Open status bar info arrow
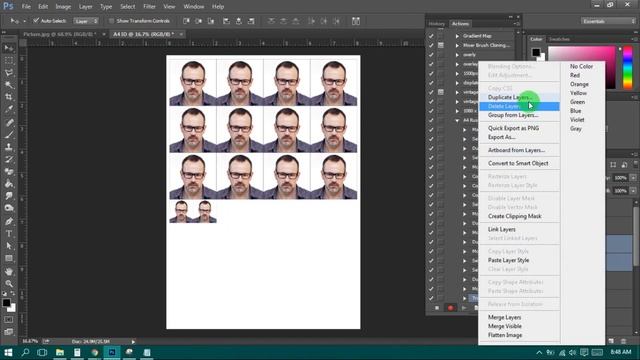The height and width of the screenshot is (360, 640). (133, 341)
